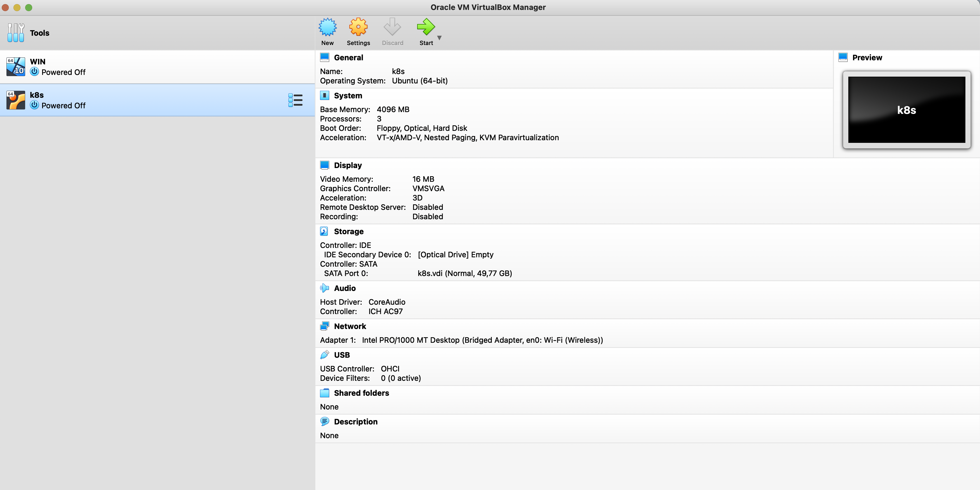Click the Tools sliders icon
Screen dimensions: 980x490
16,33
